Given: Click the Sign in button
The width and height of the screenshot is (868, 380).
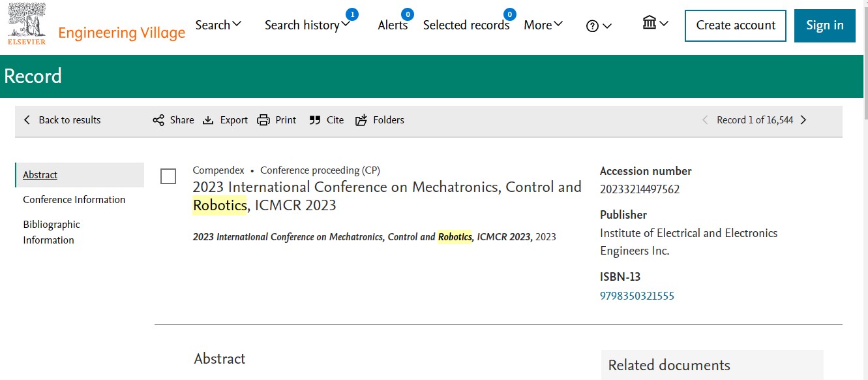Looking at the screenshot, I should pyautogui.click(x=825, y=26).
